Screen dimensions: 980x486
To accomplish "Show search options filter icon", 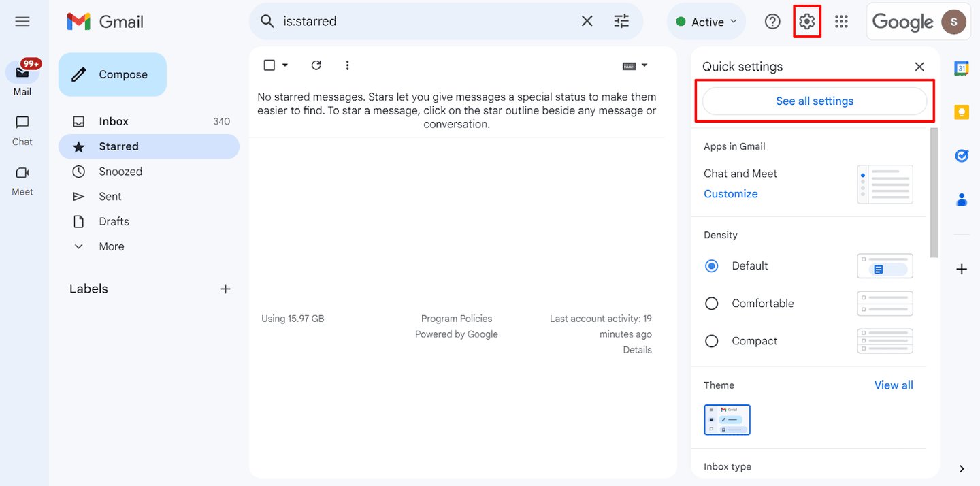I will 621,21.
